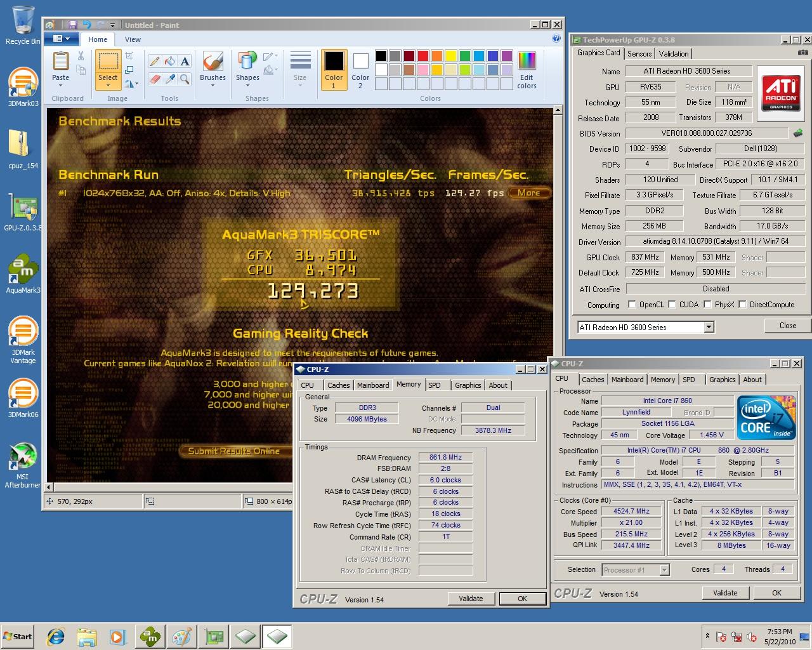Pick the yellow color swatch
812x650 pixels.
coord(450,56)
